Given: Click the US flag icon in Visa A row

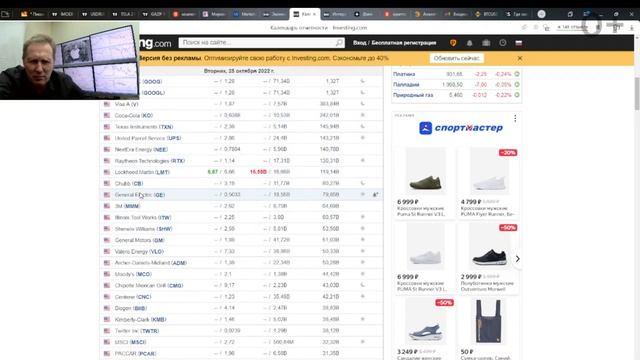Looking at the screenshot, I should pos(107,104).
